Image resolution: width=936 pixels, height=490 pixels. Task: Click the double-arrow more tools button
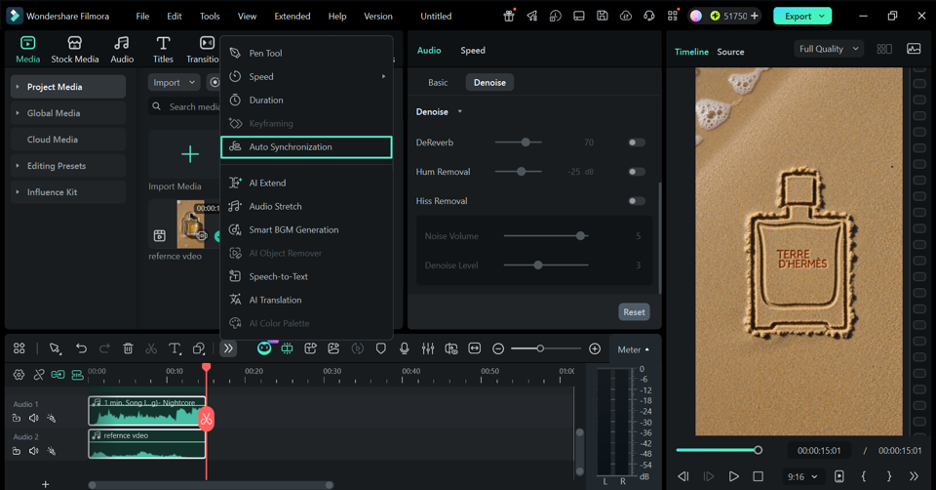point(228,349)
